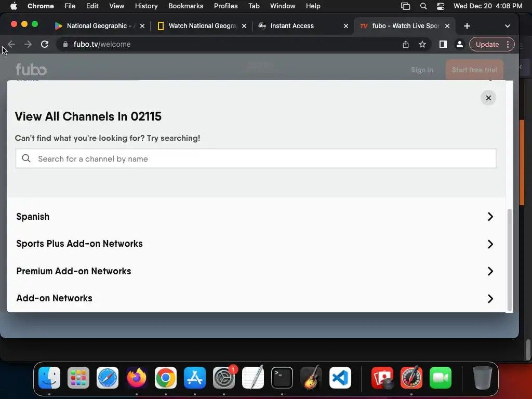
Task: Open the Chrome application menu
Action: point(41,6)
